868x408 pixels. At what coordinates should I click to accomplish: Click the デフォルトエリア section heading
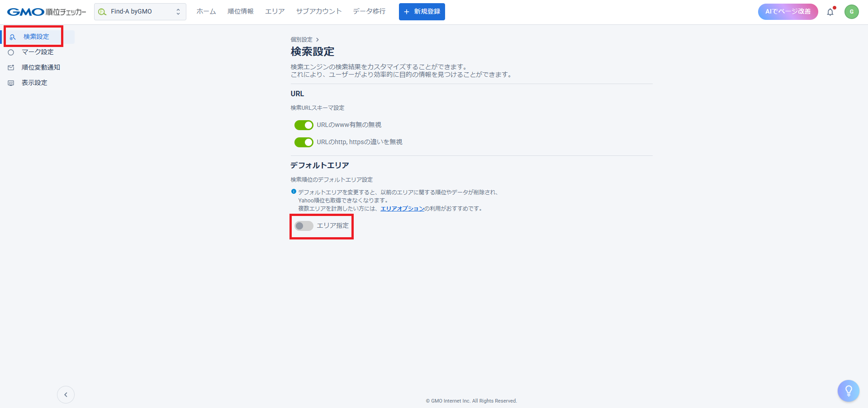click(x=319, y=165)
